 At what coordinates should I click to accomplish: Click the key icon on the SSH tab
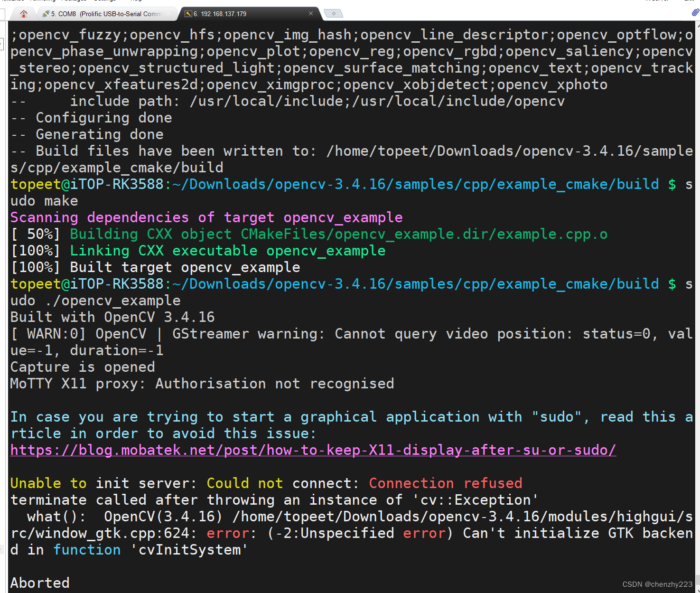pos(188,14)
